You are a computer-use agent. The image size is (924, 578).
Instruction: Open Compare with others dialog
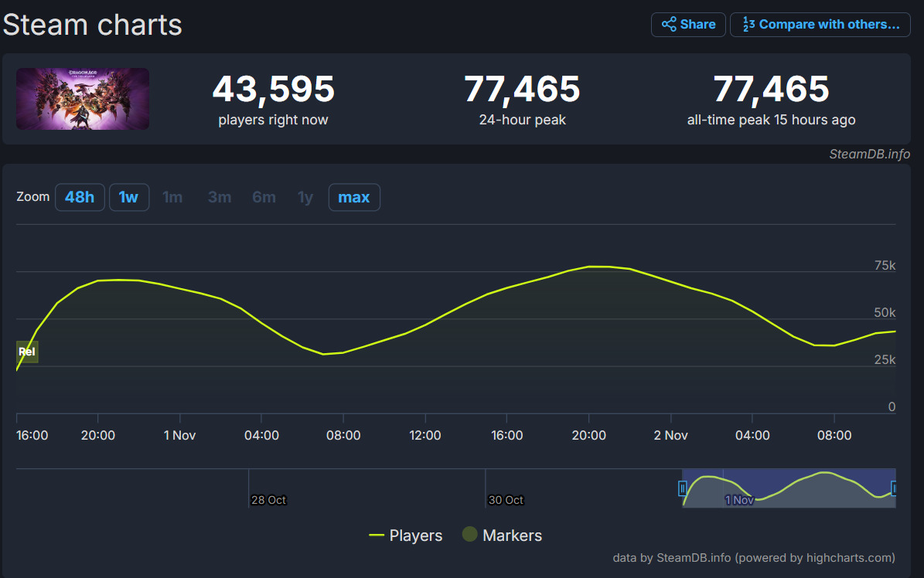click(x=820, y=25)
